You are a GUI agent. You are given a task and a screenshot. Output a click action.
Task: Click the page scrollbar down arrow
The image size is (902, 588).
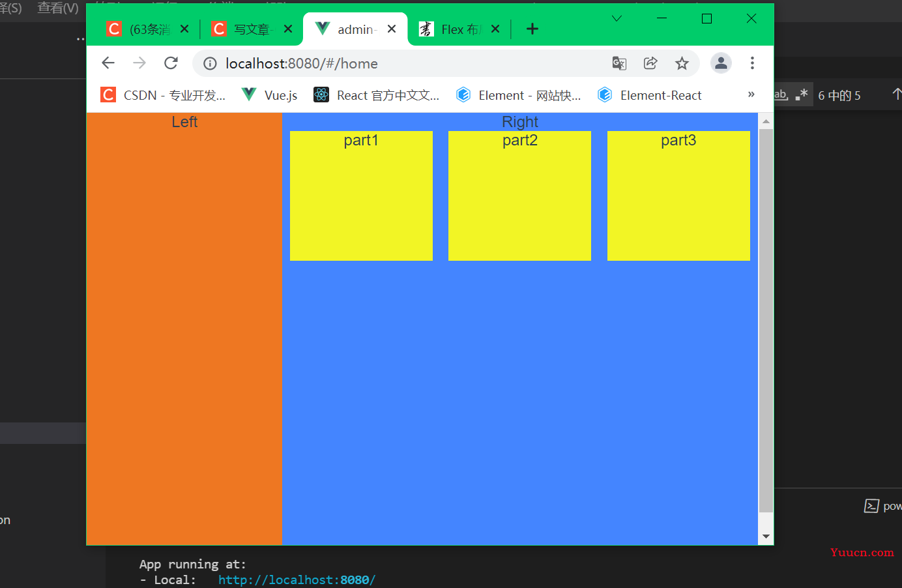pyautogui.click(x=766, y=537)
